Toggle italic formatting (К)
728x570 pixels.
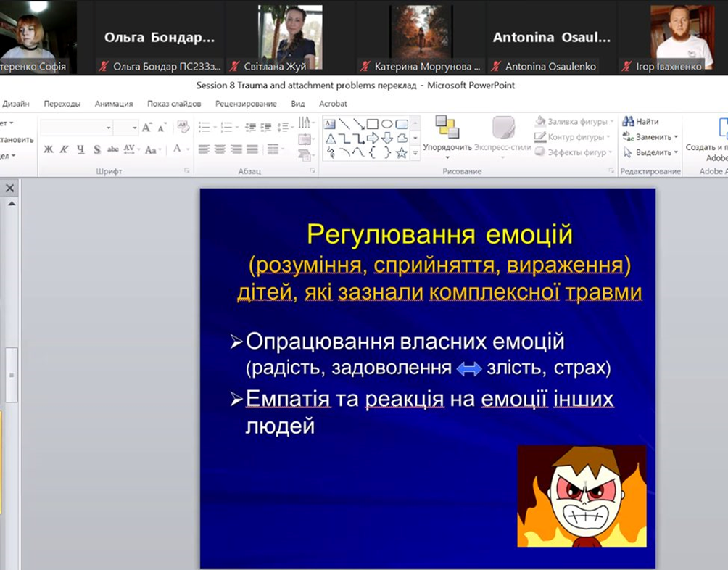click(x=64, y=149)
